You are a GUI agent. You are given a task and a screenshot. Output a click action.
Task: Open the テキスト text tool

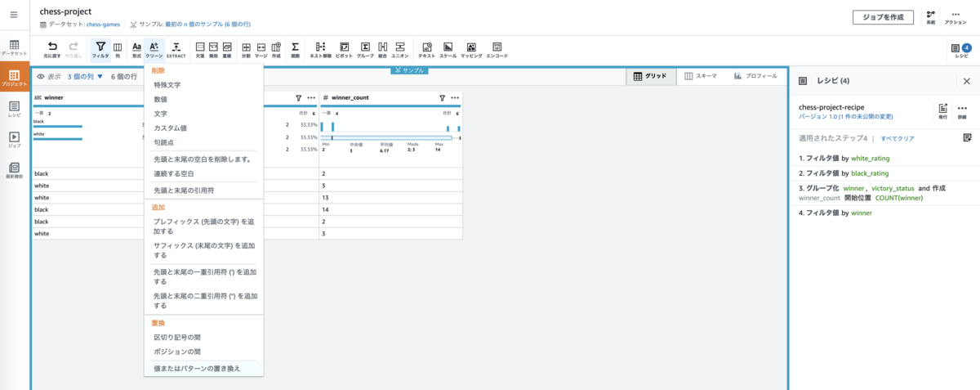[426, 50]
